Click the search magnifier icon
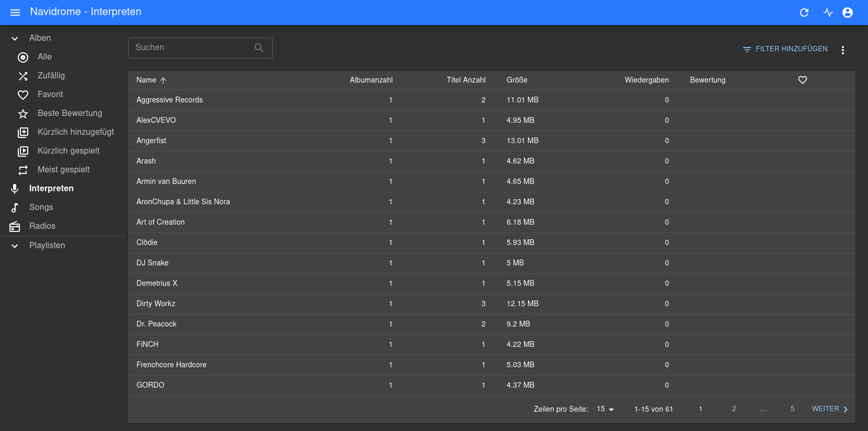868x431 pixels. tap(259, 48)
